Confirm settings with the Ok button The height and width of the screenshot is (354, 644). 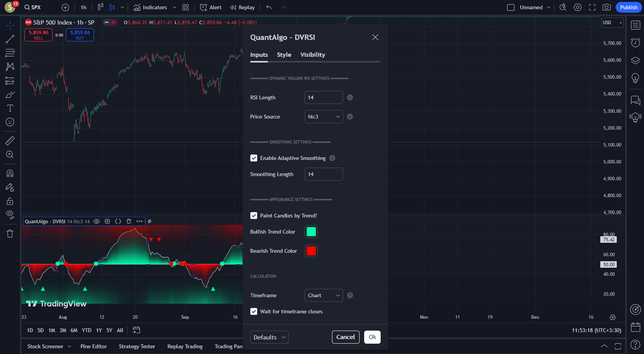click(372, 337)
